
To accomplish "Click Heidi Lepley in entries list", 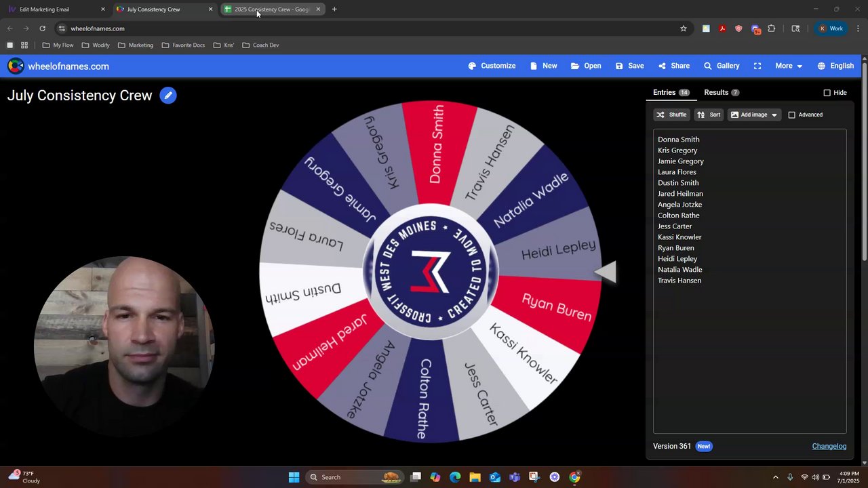I will (677, 259).
